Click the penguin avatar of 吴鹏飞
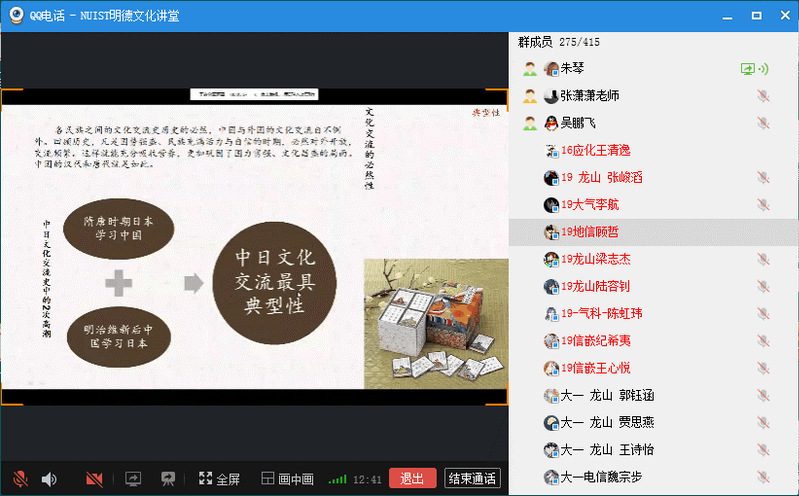 point(551,123)
